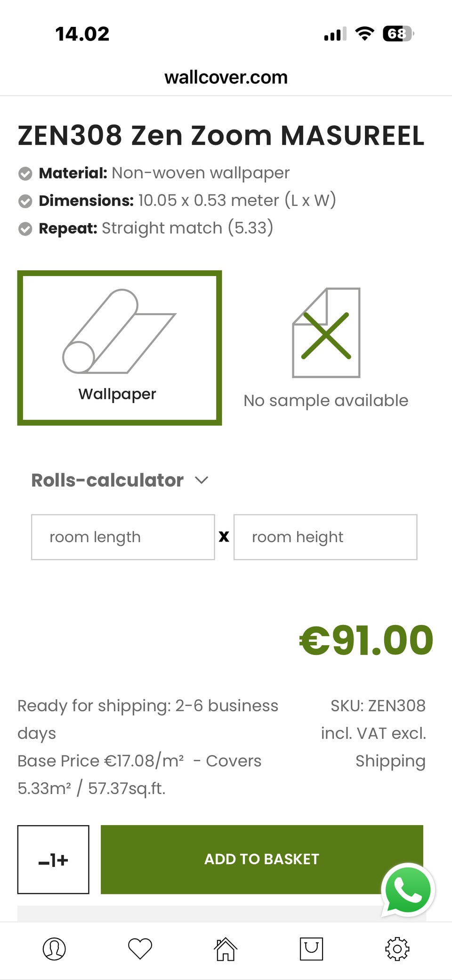Image resolution: width=452 pixels, height=980 pixels.
Task: Open the settings gear icon
Action: (397, 948)
